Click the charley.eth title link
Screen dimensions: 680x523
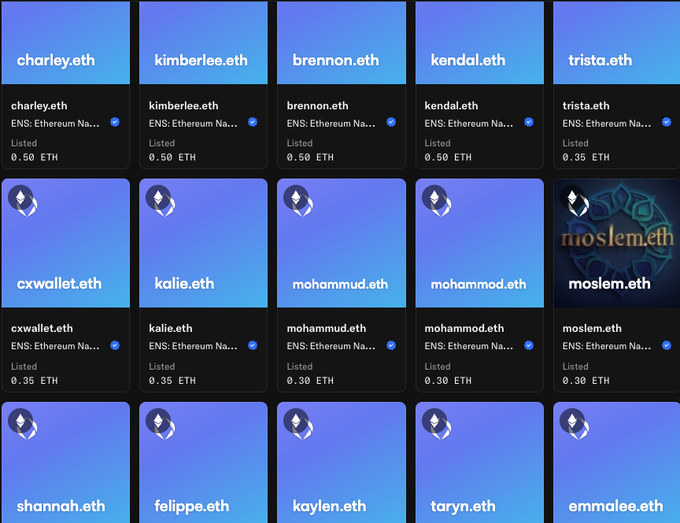click(x=39, y=106)
